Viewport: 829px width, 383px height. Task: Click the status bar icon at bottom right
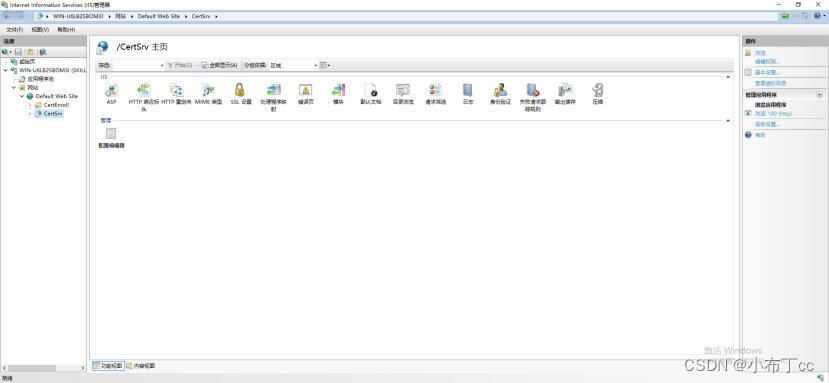coord(820,378)
